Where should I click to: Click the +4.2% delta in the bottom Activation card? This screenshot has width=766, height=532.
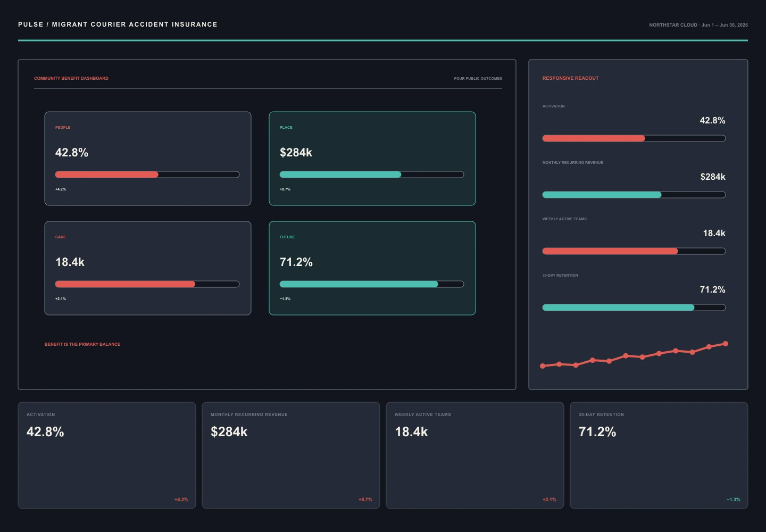pyautogui.click(x=181, y=500)
